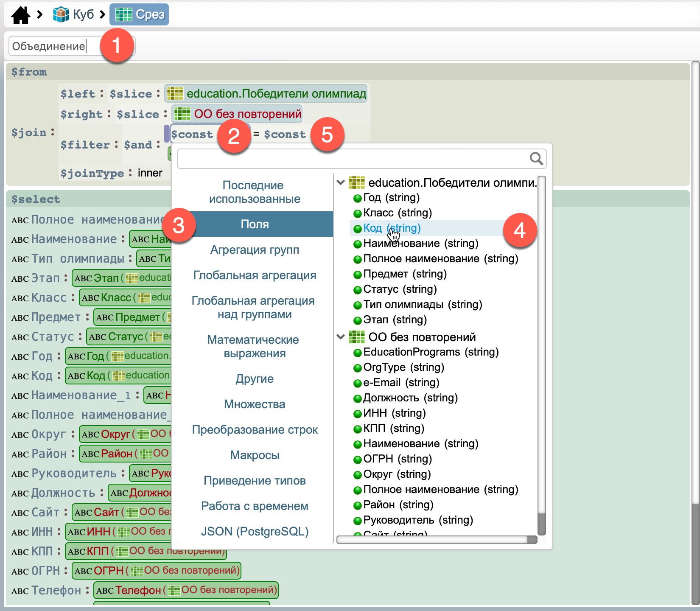
Task: Click the right-side $const operand
Action: 284,135
